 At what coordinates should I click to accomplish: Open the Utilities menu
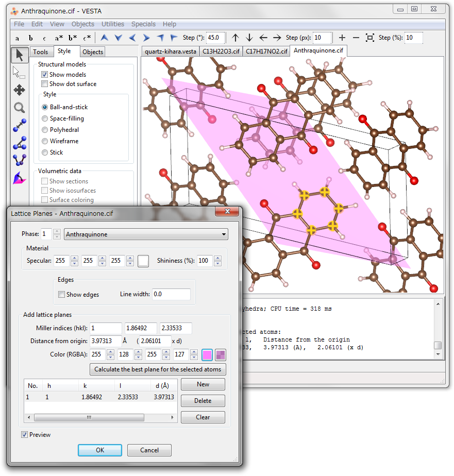click(x=112, y=24)
